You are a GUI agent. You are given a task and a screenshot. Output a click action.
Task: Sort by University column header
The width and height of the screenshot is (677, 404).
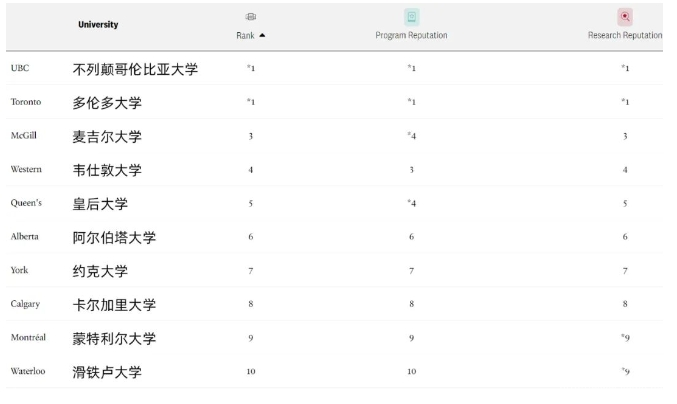tap(98, 25)
